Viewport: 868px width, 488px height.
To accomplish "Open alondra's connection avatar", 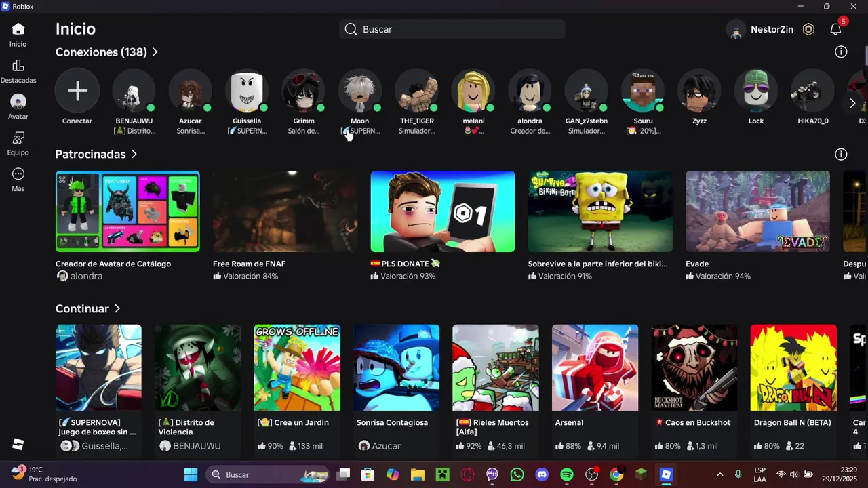I will 530,91.
